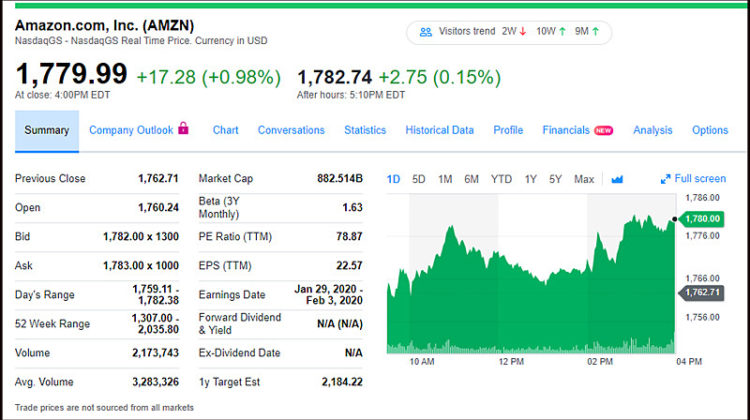Switch to the Statistics tab
This screenshot has width=750, height=420.
(x=365, y=130)
